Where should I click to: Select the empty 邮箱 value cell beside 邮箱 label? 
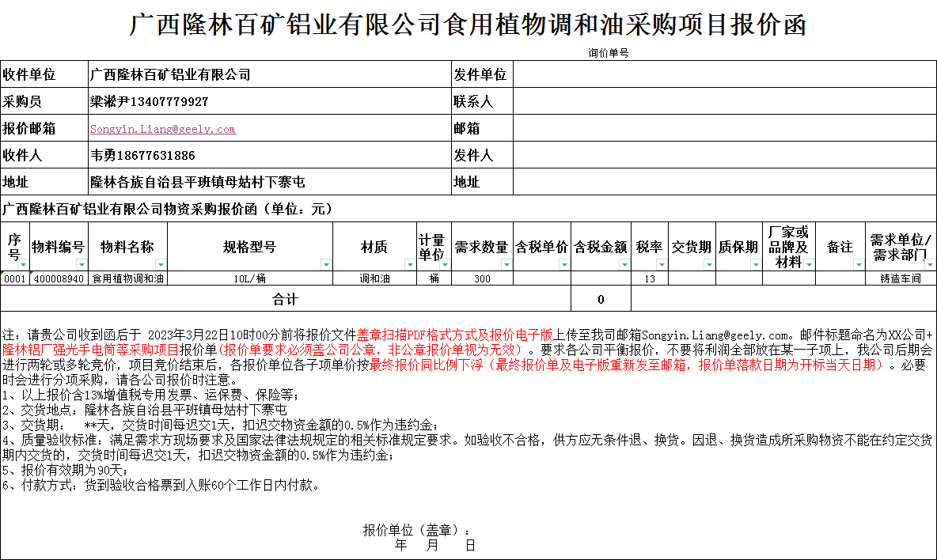[x=724, y=128]
